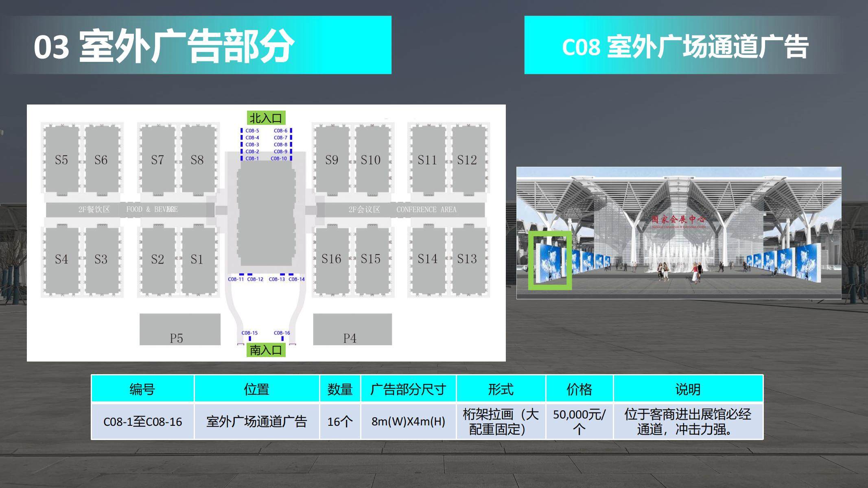Click ad position label C08-11
868x488 pixels.
pyautogui.click(x=236, y=279)
